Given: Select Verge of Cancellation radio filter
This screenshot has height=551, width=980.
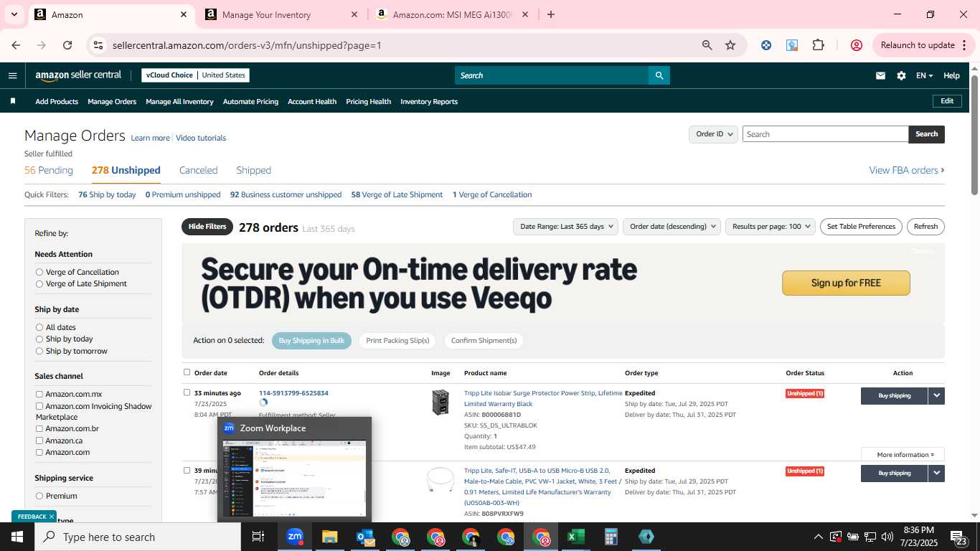Looking at the screenshot, I should (x=39, y=272).
